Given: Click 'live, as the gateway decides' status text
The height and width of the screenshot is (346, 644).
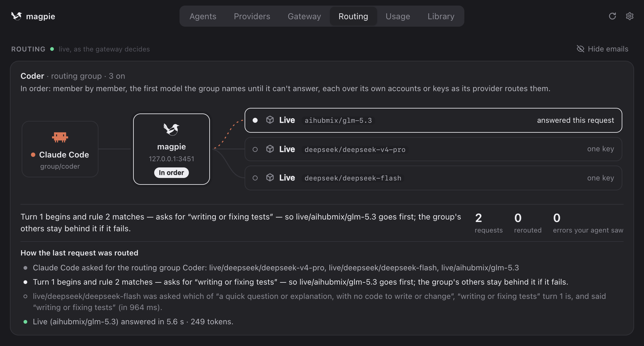Looking at the screenshot, I should tap(104, 49).
